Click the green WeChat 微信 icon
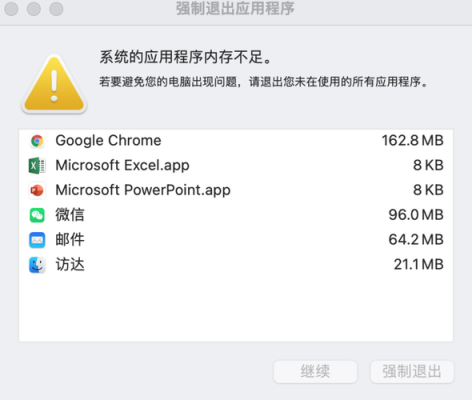This screenshot has height=400, width=472. pyautogui.click(x=37, y=215)
